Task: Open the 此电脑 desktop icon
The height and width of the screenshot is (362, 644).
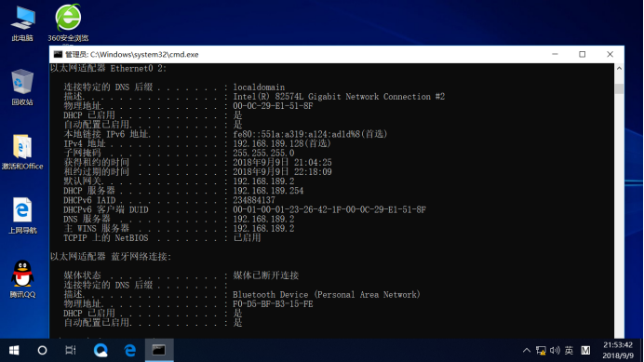Action: point(22,24)
